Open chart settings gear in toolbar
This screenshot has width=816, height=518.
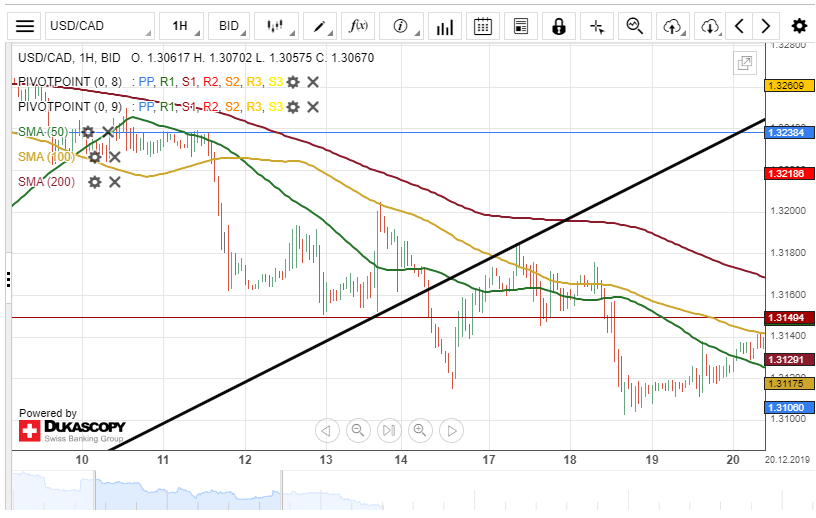(798, 26)
